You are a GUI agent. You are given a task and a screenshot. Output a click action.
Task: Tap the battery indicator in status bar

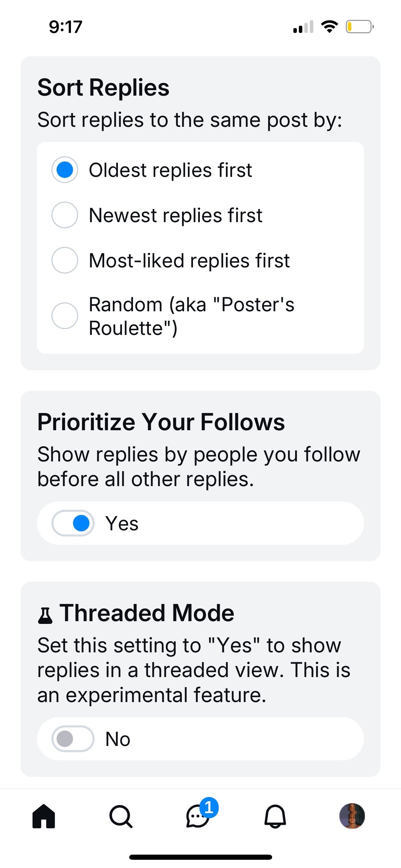360,27
